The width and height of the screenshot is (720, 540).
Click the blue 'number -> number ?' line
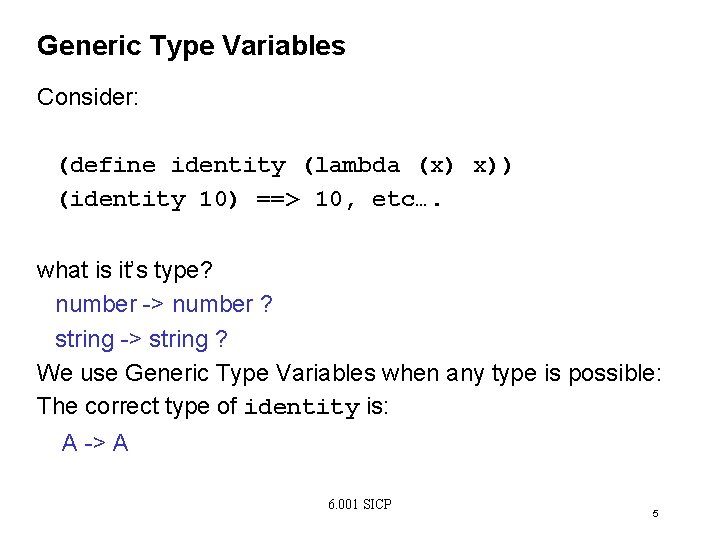(x=164, y=304)
